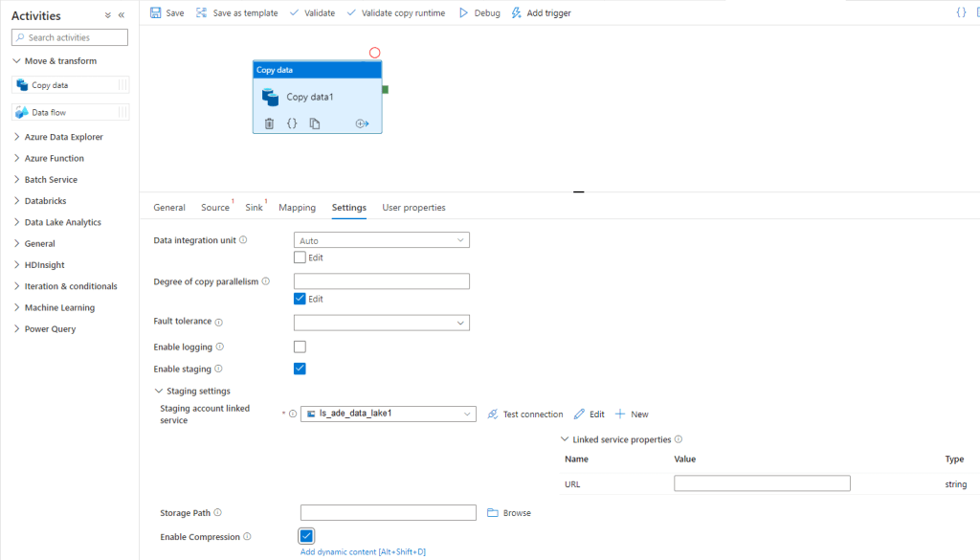Click the Storage Path info icon
This screenshot has width=980, height=560.
(218, 513)
